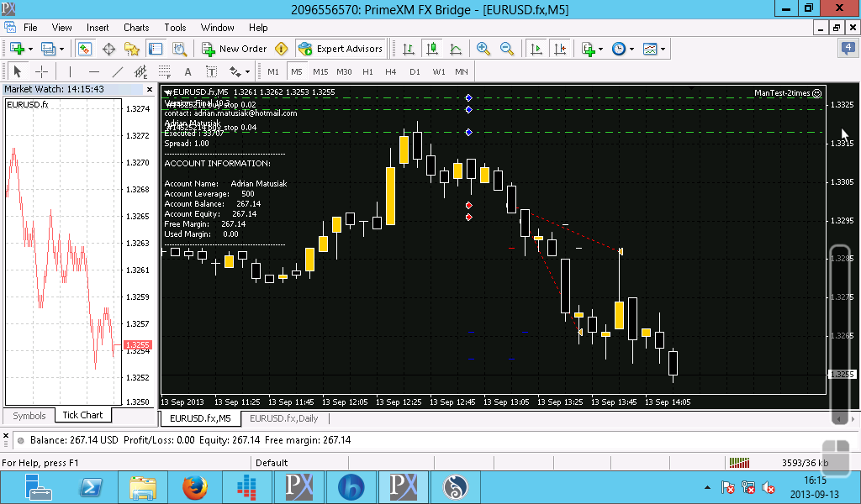Open the Indicators list dropdown
Screen dimensions: 861x504
coord(600,49)
